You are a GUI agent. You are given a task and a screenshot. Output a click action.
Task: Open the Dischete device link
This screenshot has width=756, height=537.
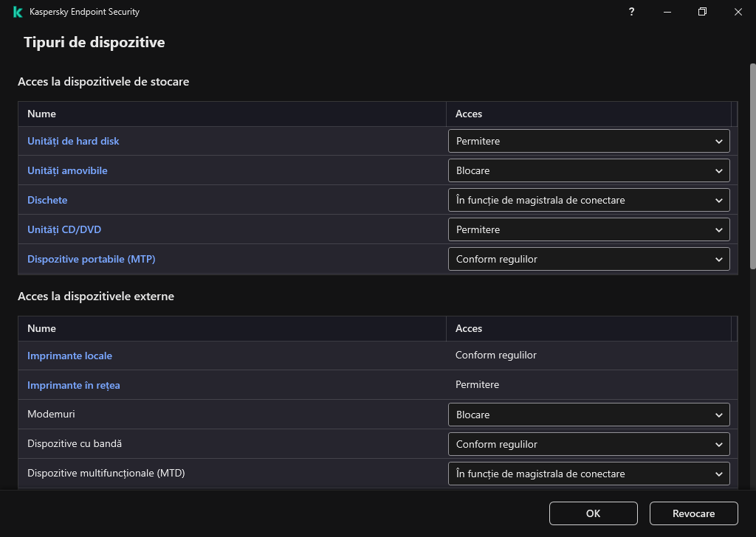pos(47,200)
